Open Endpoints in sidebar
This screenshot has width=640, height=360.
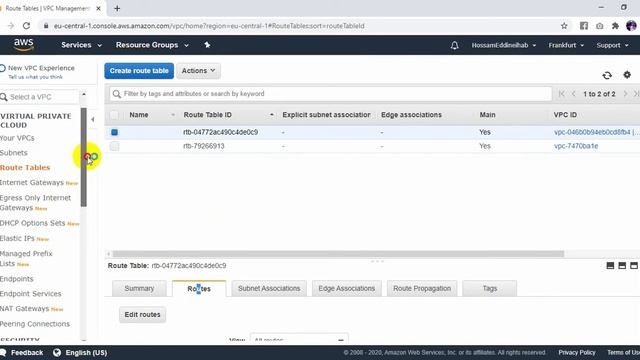tap(17, 279)
